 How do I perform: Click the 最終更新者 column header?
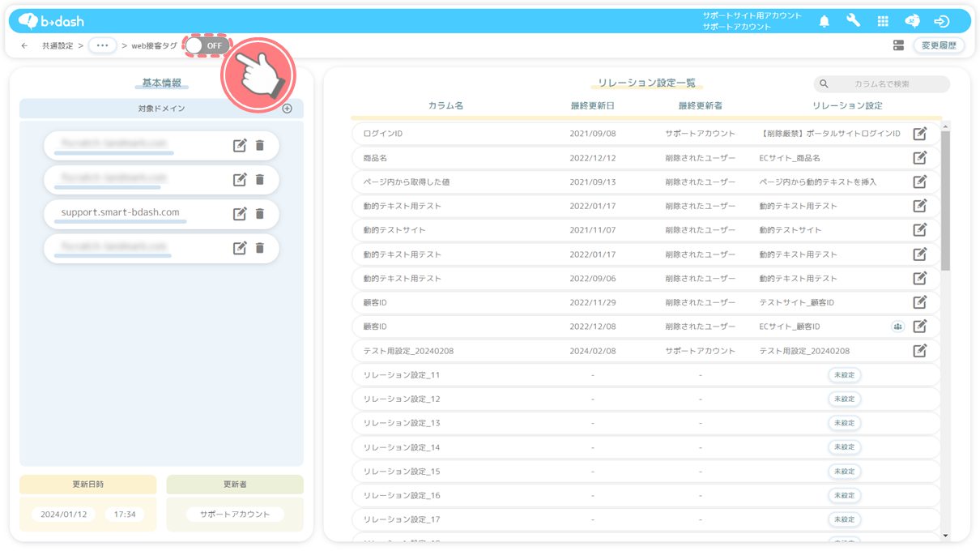[x=700, y=106]
